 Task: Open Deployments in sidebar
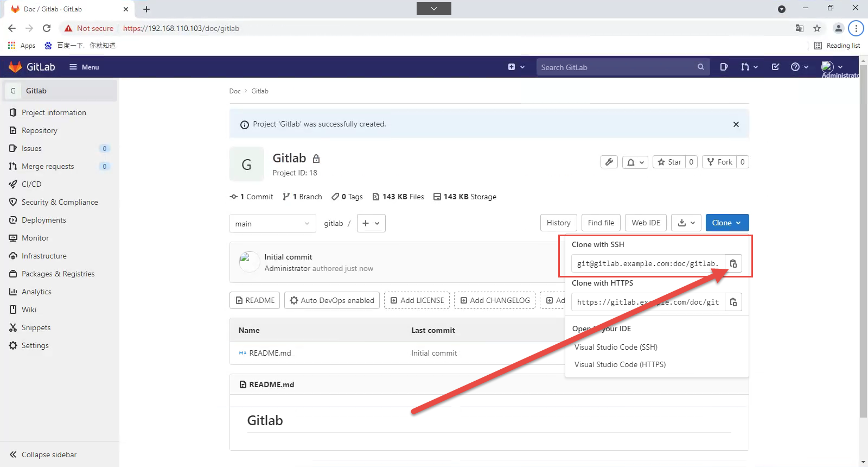59,220
